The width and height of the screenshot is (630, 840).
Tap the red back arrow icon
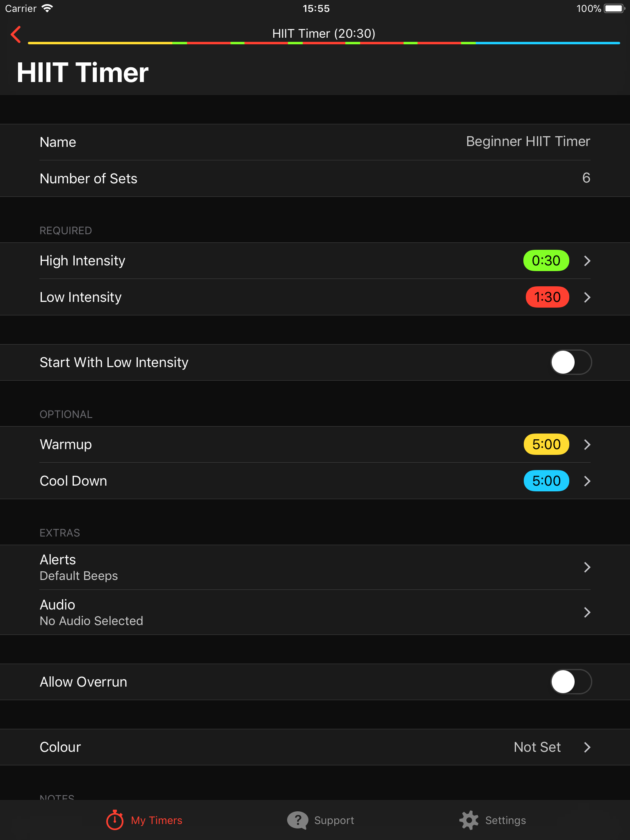pos(16,34)
